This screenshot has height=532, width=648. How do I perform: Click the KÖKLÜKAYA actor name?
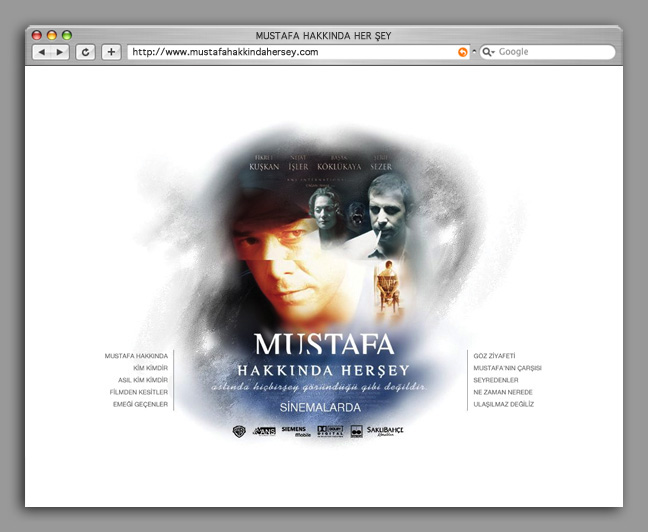coord(339,167)
